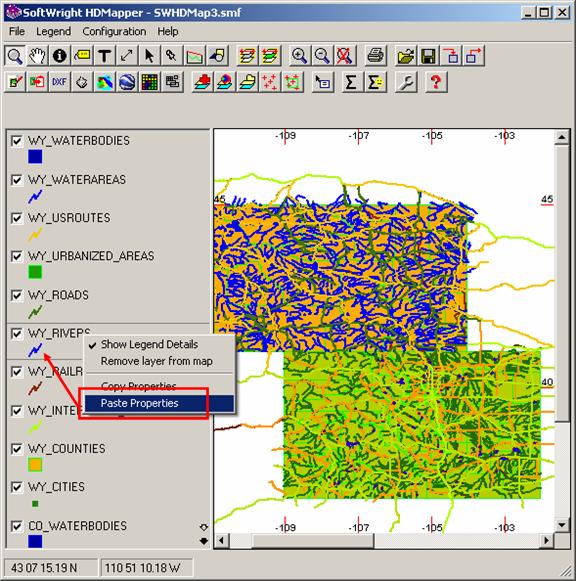576x581 pixels.
Task: Open the File menu
Action: (17, 31)
